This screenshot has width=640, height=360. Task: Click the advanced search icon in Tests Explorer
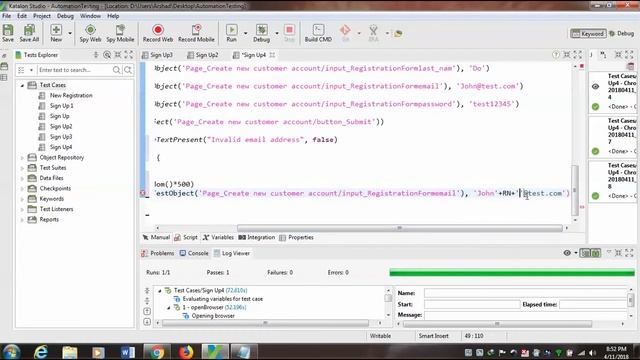(x=128, y=70)
